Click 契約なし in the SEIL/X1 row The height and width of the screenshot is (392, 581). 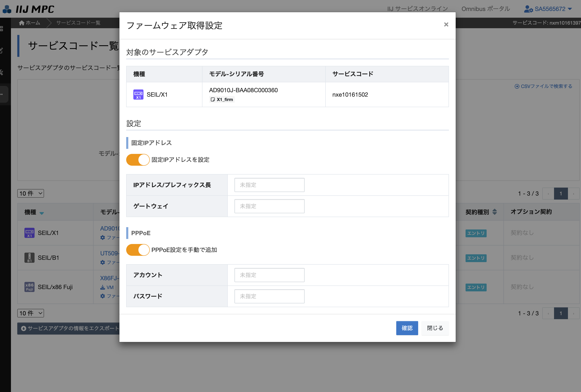522,233
